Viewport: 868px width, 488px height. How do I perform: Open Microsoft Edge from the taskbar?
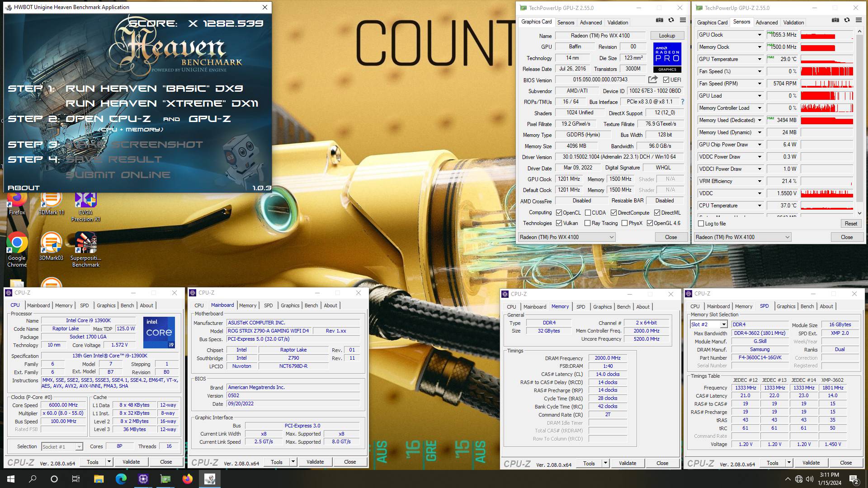pos(121,479)
